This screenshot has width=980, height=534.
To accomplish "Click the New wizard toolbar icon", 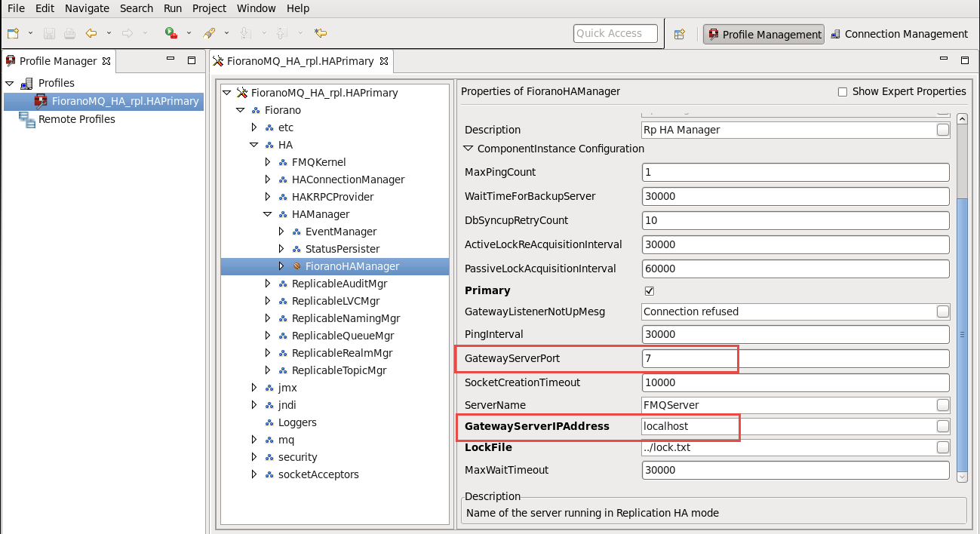I will [13, 33].
